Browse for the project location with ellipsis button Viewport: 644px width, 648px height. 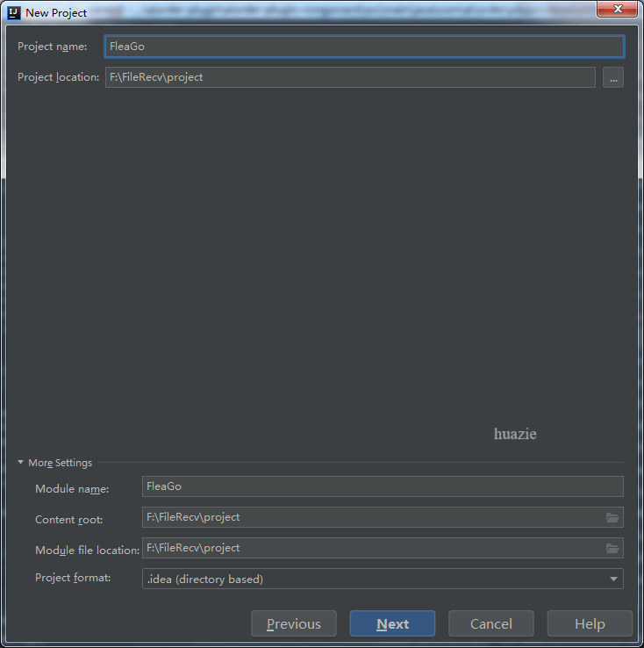[613, 77]
